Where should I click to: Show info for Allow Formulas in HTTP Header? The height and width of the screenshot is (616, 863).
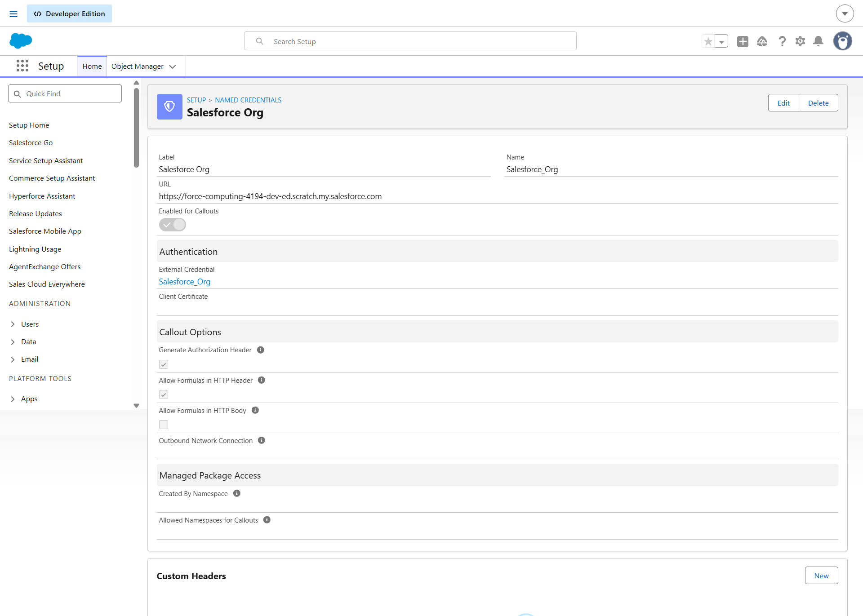coord(262,380)
